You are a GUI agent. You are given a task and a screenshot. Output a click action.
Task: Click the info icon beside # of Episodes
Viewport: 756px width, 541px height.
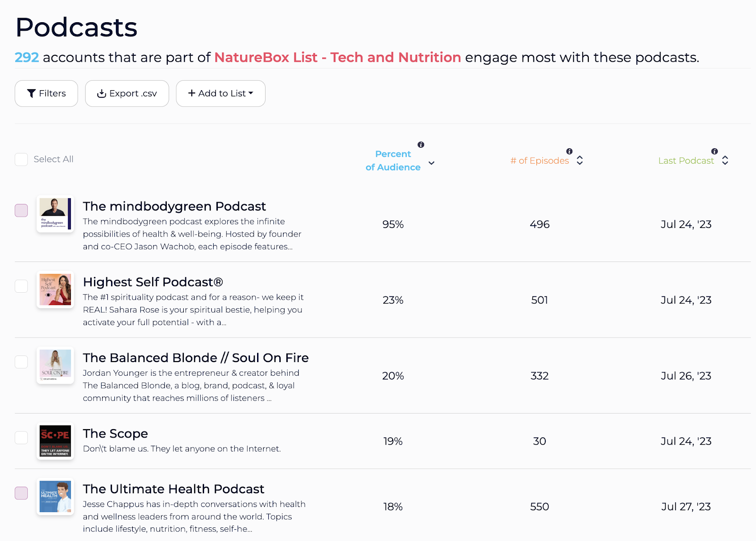click(x=569, y=152)
